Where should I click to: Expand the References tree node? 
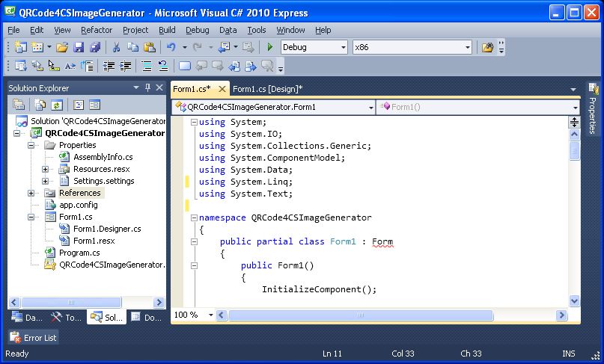(x=31, y=193)
